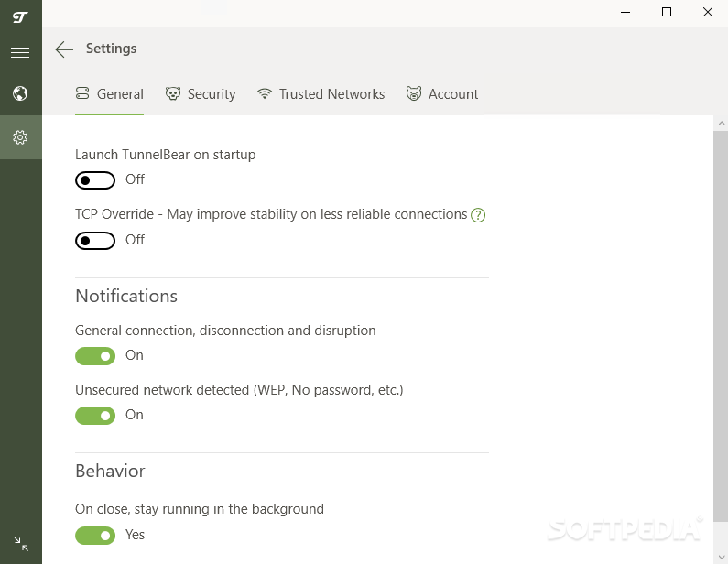Viewport: 728px width, 564px height.
Task: Close the TunnelBear window
Action: click(708, 13)
